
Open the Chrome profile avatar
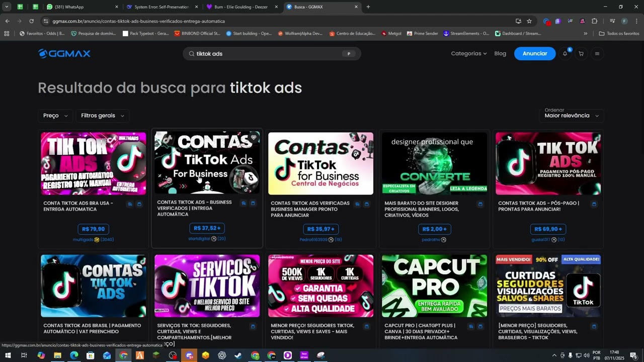624,21
